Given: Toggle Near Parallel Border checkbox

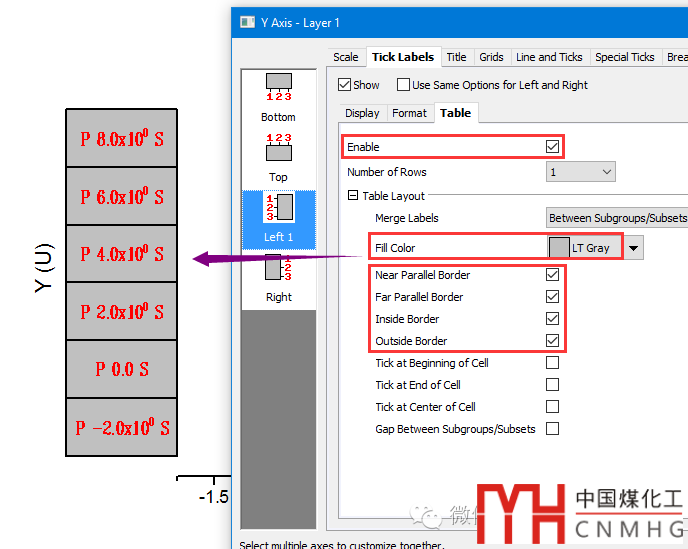Looking at the screenshot, I should (552, 275).
